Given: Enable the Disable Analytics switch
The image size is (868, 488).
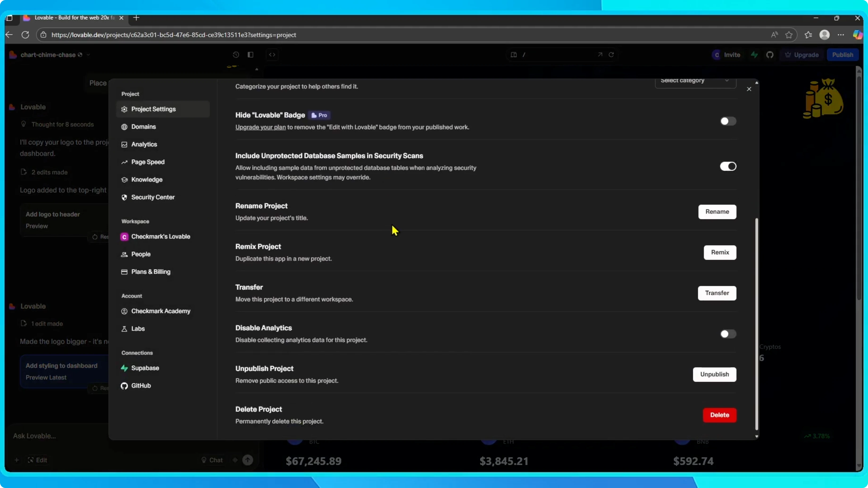Looking at the screenshot, I should (x=728, y=334).
